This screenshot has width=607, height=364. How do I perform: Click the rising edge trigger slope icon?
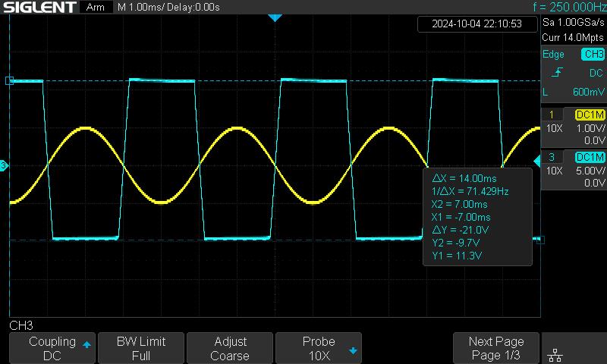click(x=558, y=73)
